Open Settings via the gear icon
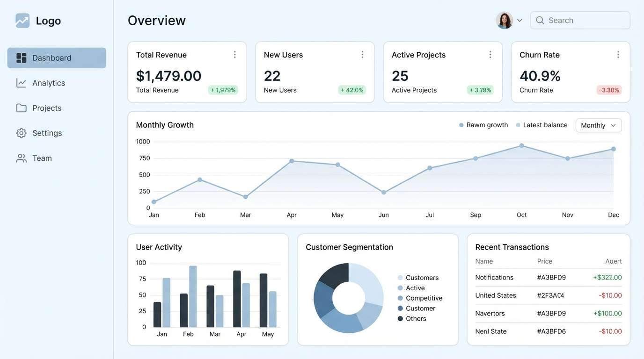Viewport: 644px width, 359px height. (x=21, y=133)
